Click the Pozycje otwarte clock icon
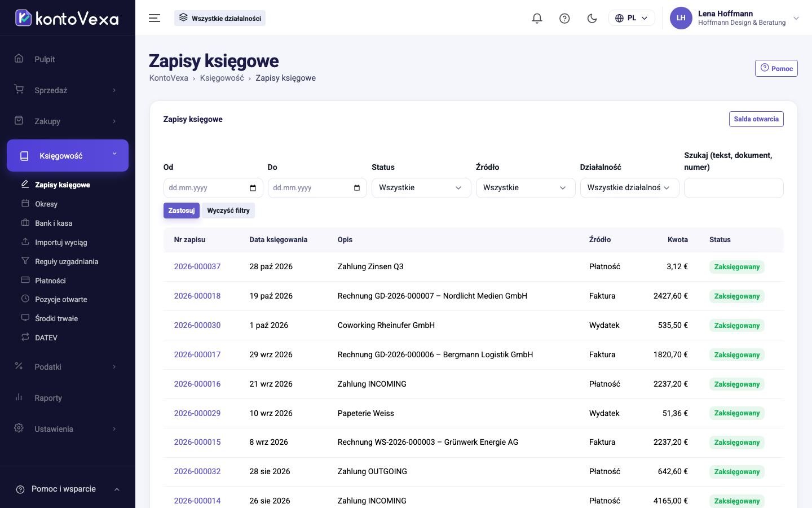Image resolution: width=812 pixels, height=508 pixels. pos(25,299)
